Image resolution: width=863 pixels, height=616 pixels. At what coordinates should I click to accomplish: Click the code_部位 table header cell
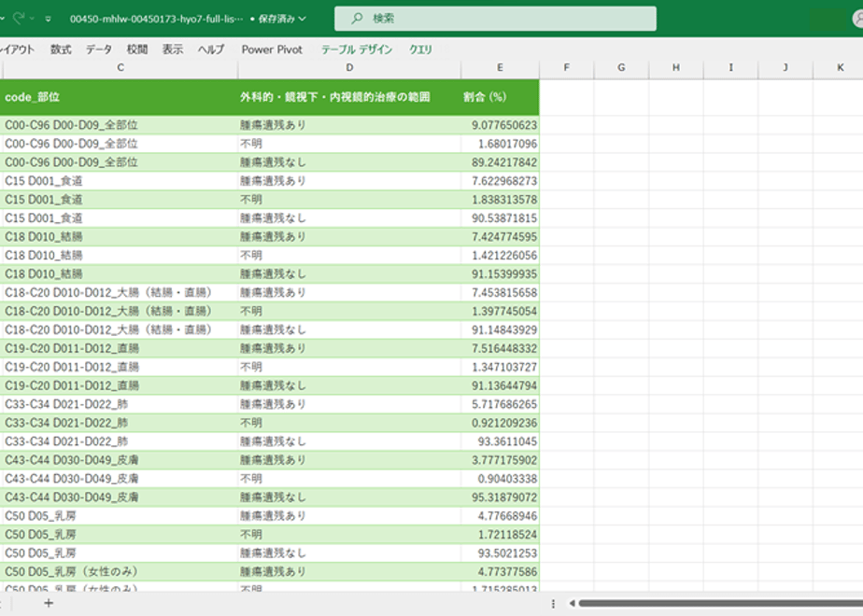(x=119, y=97)
